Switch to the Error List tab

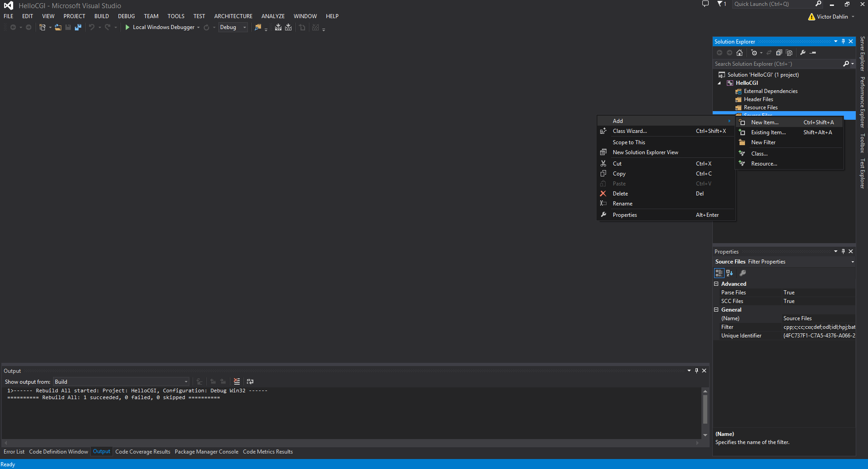(x=14, y=452)
